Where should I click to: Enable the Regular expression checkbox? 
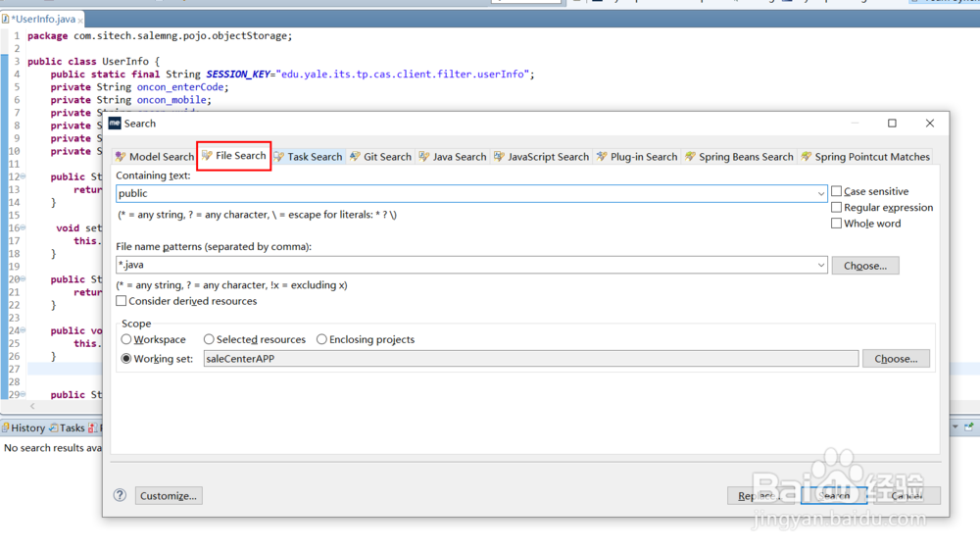pos(836,208)
